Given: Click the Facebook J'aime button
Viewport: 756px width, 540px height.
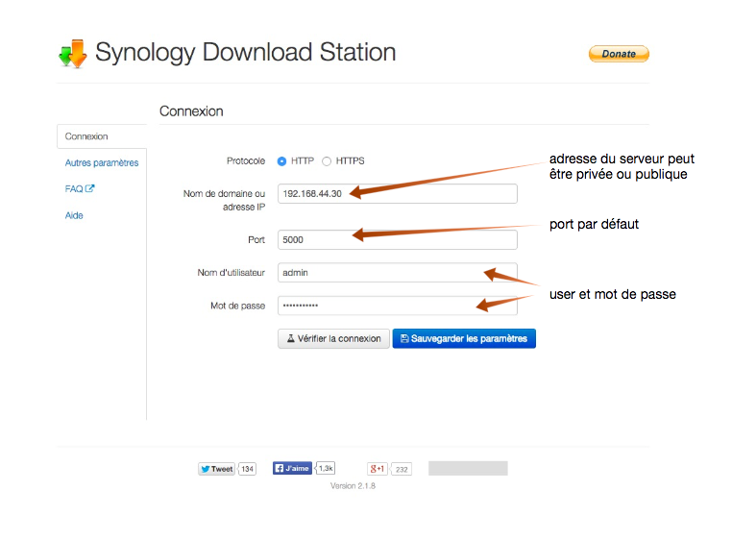Looking at the screenshot, I should click(x=292, y=469).
